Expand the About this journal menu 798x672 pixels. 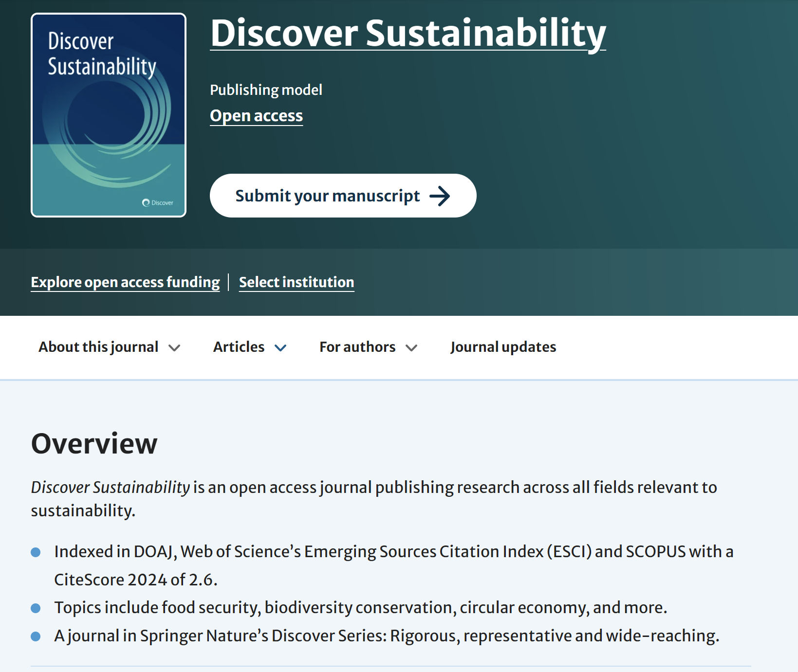point(110,347)
